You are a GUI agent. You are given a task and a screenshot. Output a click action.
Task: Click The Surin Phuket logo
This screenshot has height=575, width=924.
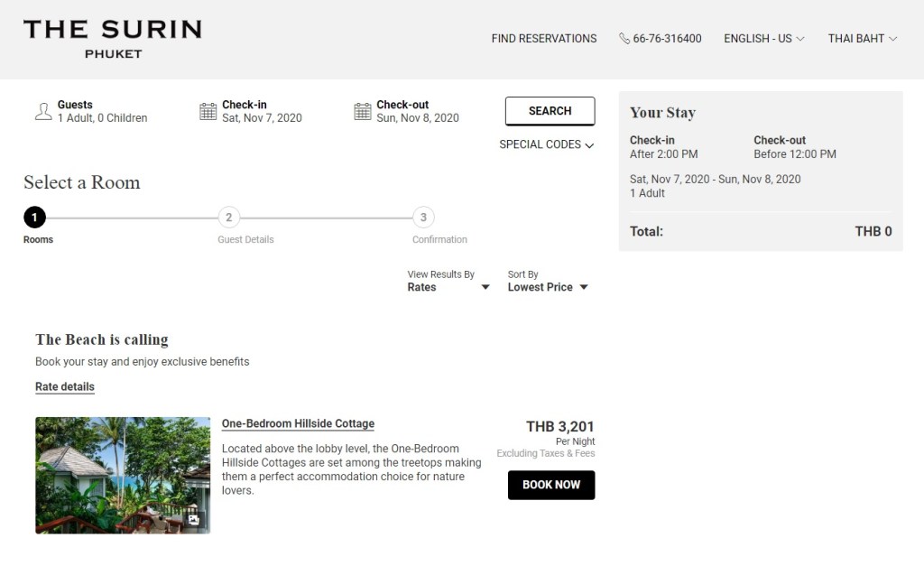pyautogui.click(x=113, y=39)
